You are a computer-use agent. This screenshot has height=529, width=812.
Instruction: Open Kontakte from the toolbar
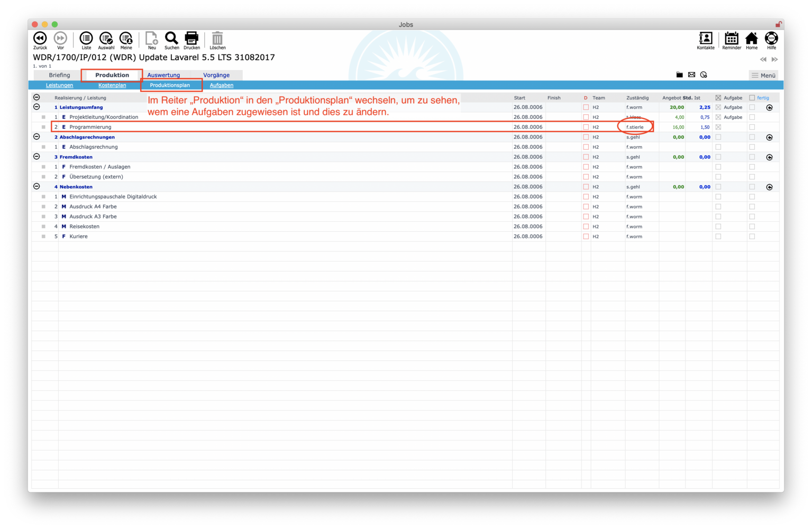(x=705, y=39)
